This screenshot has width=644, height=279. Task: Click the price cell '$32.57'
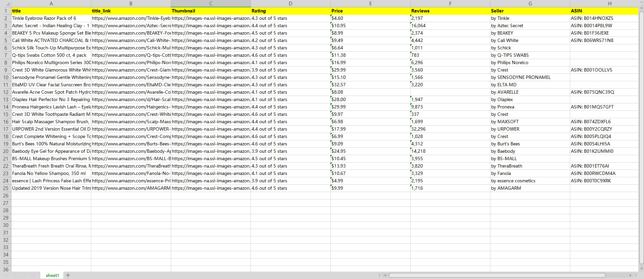[370, 85]
